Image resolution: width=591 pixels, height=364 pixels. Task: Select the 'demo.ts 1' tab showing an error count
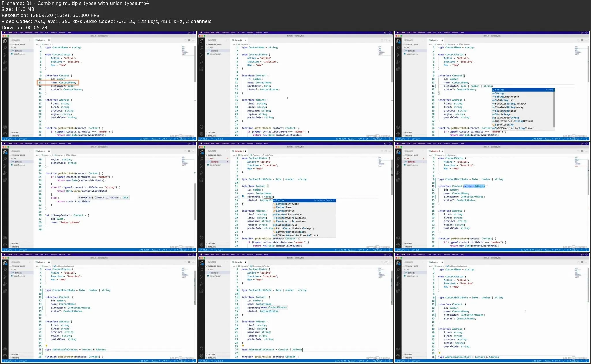click(239, 151)
